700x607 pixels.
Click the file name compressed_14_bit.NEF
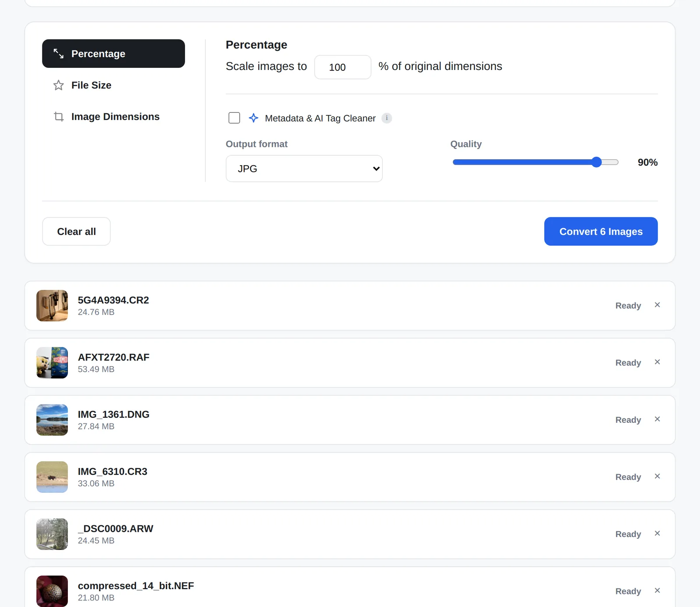[x=136, y=586]
